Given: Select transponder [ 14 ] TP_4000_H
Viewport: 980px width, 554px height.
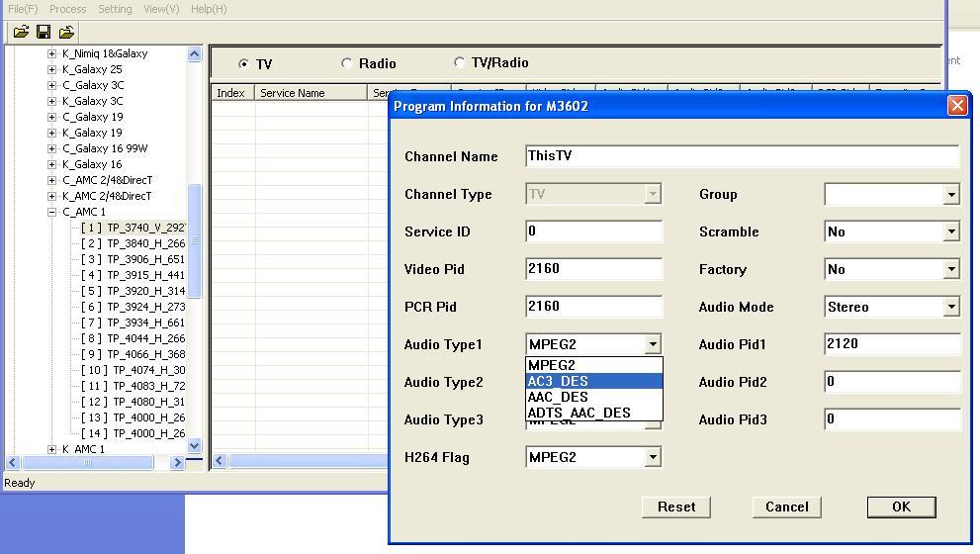Looking at the screenshot, I should click(133, 433).
